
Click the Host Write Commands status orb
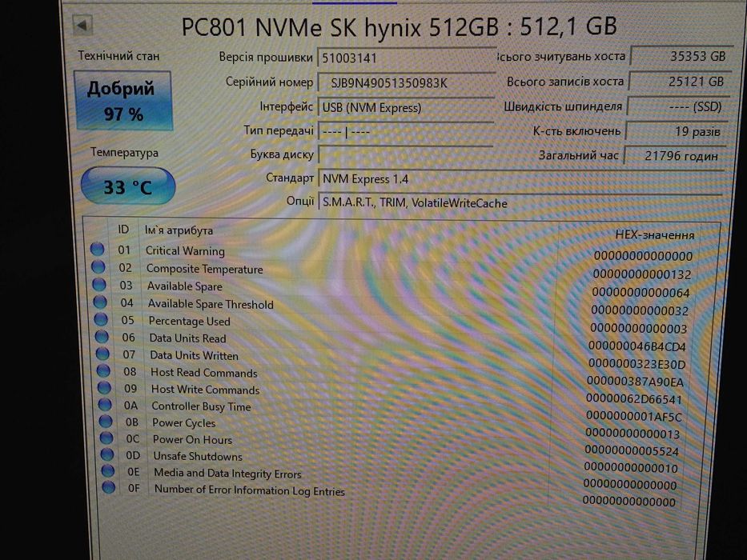(x=104, y=388)
